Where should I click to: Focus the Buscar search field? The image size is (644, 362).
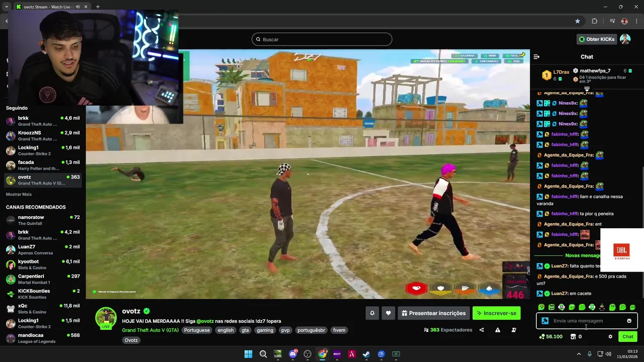point(322,39)
